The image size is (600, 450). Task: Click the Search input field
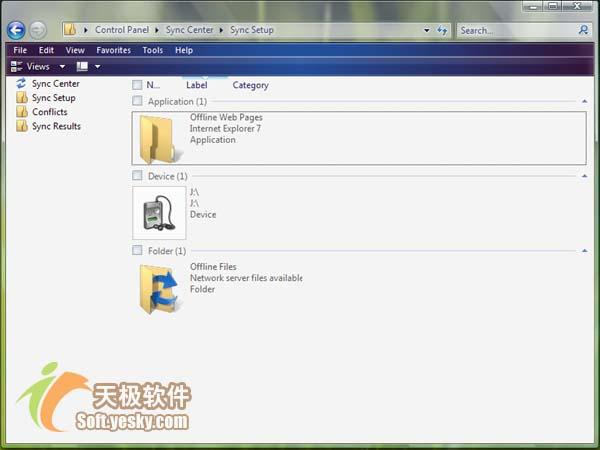click(517, 30)
